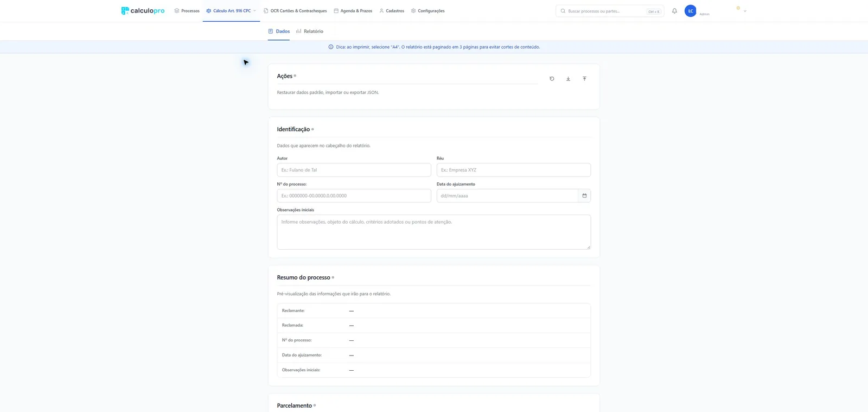Click the Data do ajuizamento: summary row
This screenshot has height=412, width=868.
click(434, 355)
